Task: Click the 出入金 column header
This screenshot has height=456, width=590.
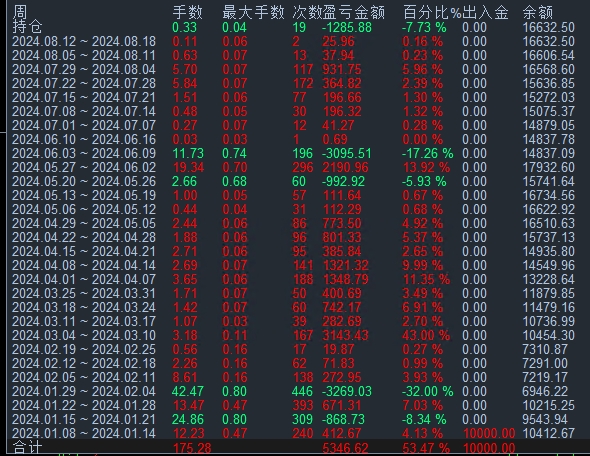Action: point(485,12)
